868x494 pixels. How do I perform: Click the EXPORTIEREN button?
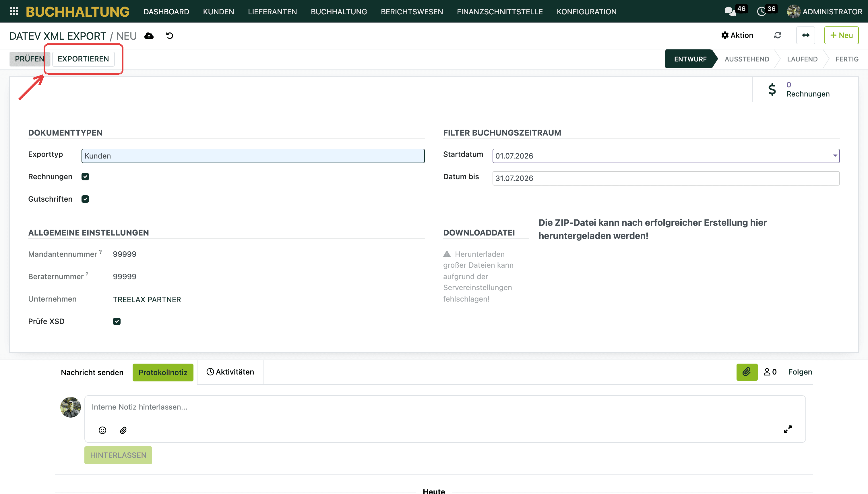click(84, 59)
